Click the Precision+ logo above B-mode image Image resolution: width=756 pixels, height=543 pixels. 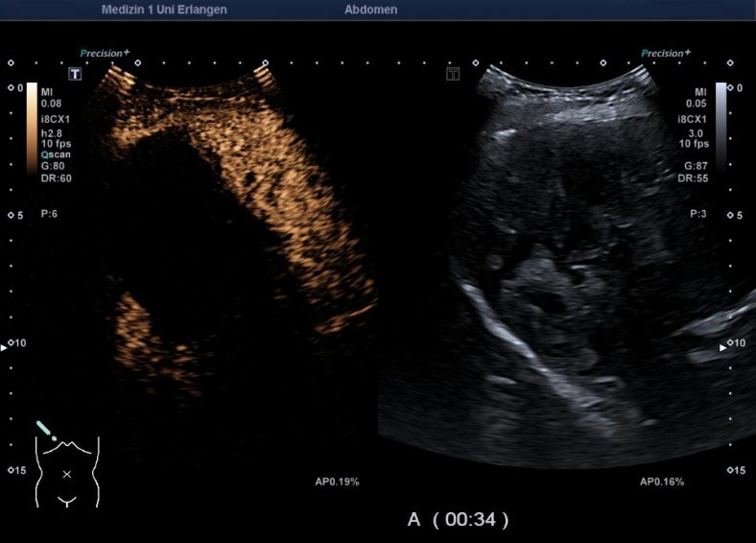pos(665,54)
